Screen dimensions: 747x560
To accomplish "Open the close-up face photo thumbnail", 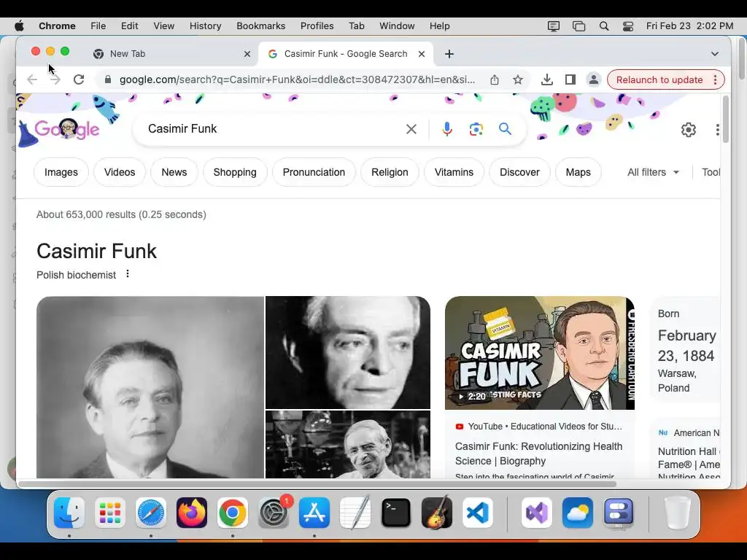I will [348, 352].
